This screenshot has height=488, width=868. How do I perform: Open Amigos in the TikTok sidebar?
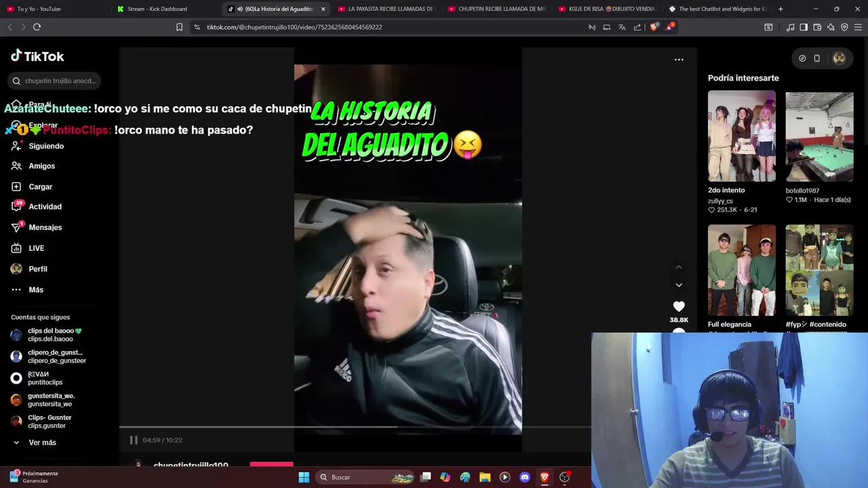point(34,166)
